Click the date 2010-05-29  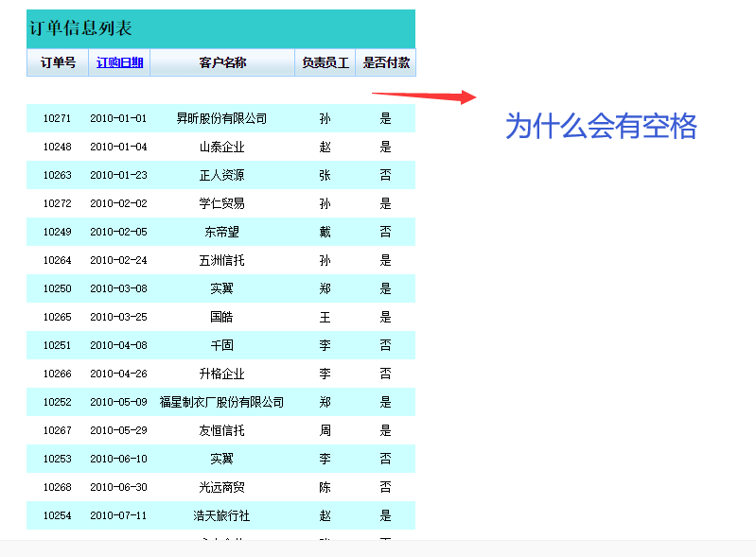[x=118, y=431]
